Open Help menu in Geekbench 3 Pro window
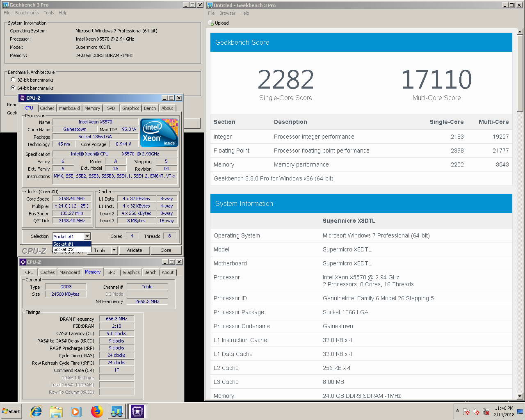525x420 pixels. [x=63, y=13]
